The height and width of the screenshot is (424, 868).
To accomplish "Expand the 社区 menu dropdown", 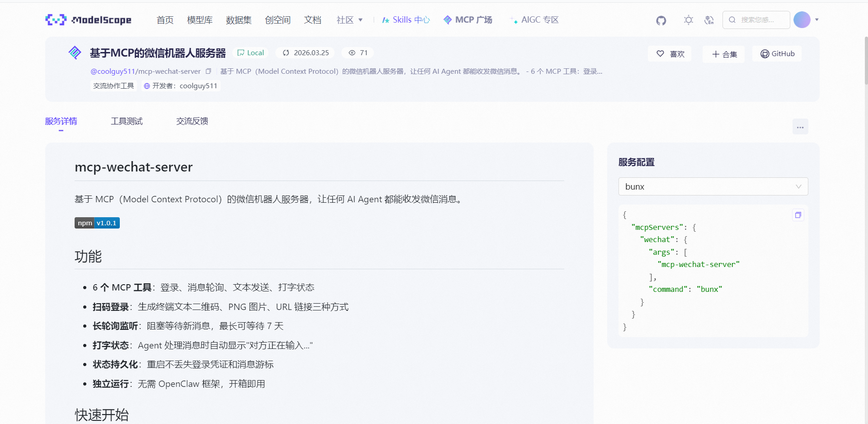I will coord(349,20).
